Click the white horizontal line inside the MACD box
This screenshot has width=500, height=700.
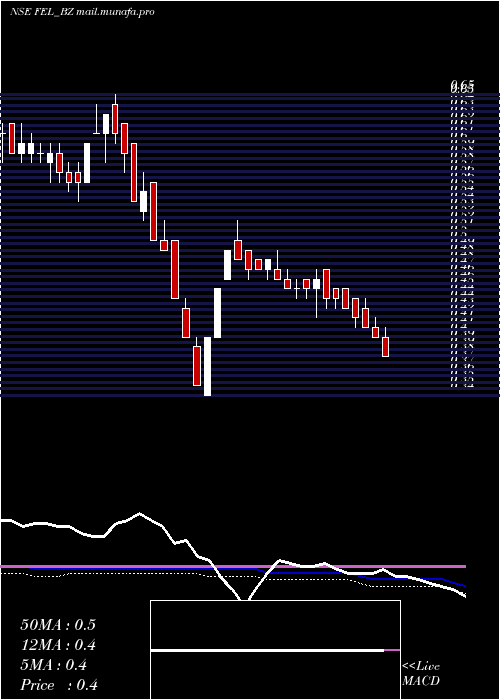[x=267, y=650]
